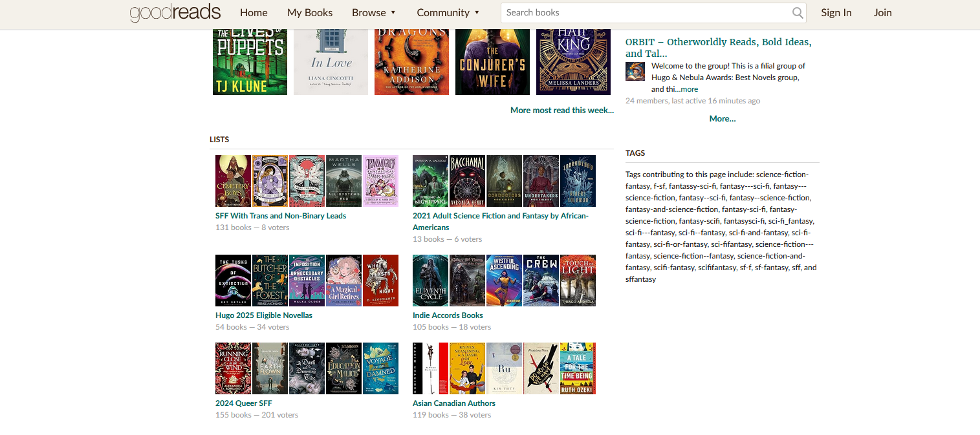Click the TAGS section heading
This screenshot has height=435, width=980.
635,153
